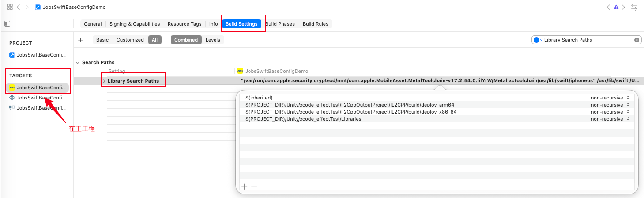644x198 pixels.
Task: Remove selected path with minus button
Action: [254, 187]
